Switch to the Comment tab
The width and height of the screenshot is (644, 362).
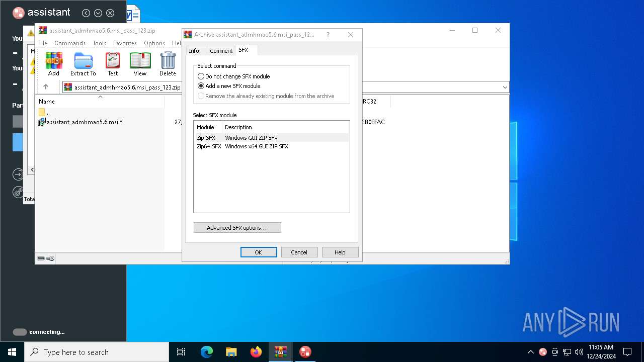tap(221, 51)
